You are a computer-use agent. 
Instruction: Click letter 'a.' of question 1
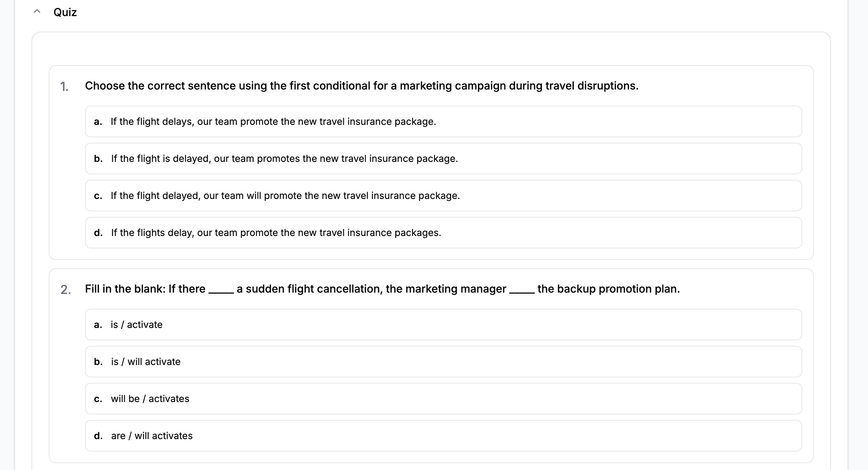[x=98, y=121]
